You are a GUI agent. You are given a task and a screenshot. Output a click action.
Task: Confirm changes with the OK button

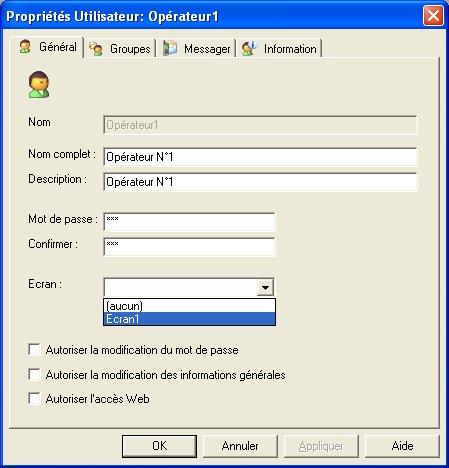point(159,446)
